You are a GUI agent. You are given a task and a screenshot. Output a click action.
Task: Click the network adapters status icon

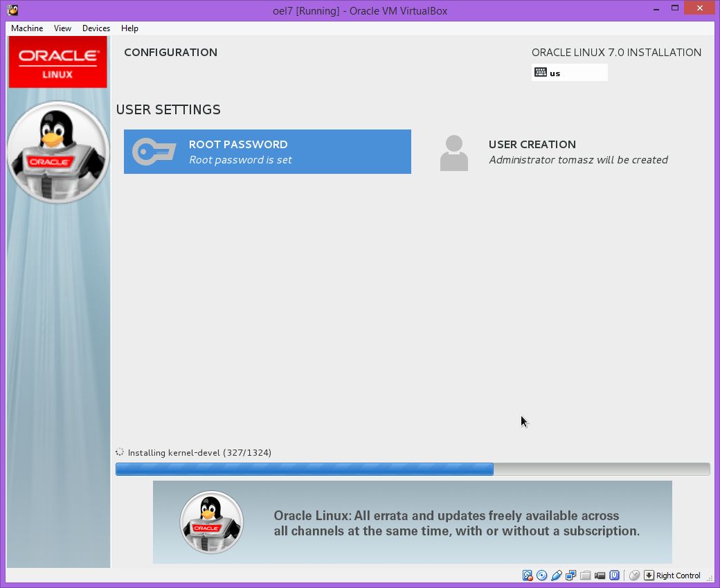pos(570,575)
